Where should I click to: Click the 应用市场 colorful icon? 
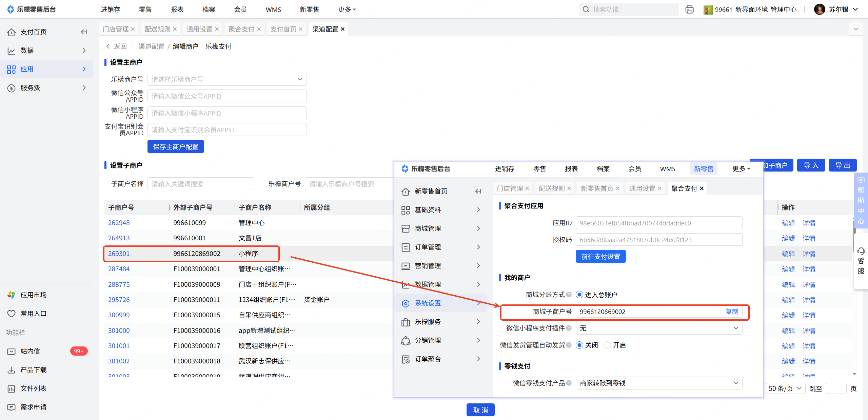[x=12, y=295]
